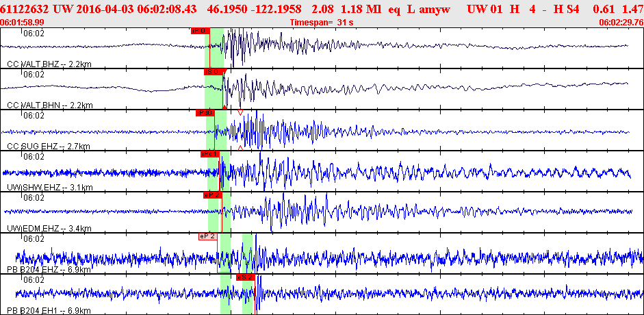The image size is (644, 315).
Task: Click the iPc1 pick flag on SHW EHZ
Action: 210,154
